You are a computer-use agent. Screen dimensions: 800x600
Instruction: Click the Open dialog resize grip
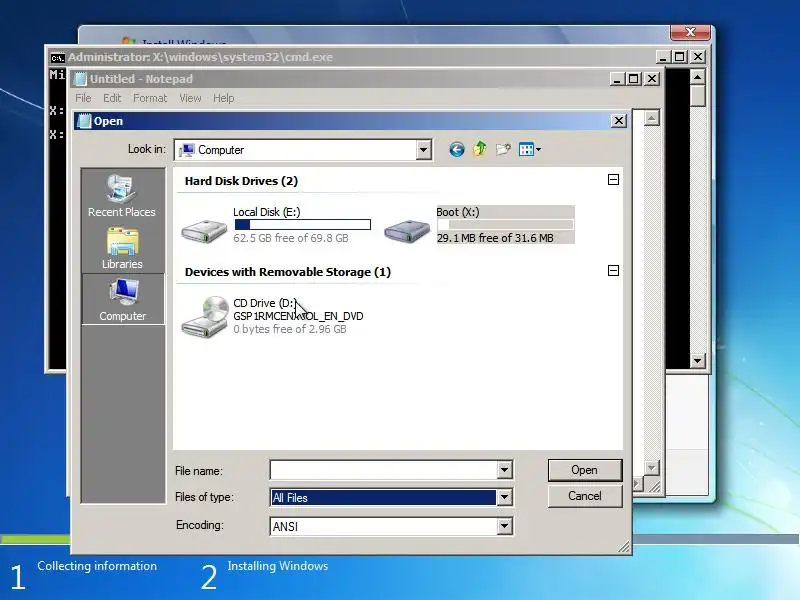click(624, 547)
